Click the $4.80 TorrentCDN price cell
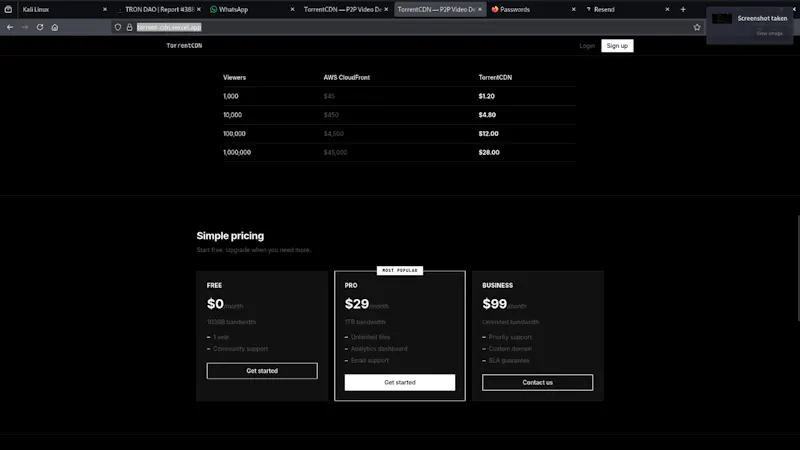The width and height of the screenshot is (800, 450). (487, 115)
